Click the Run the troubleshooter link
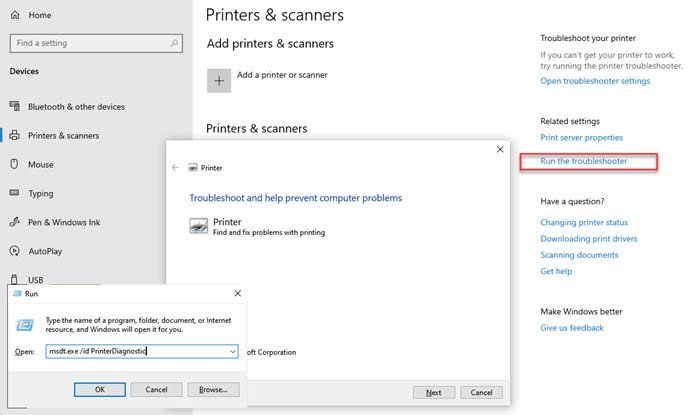This screenshot has width=699, height=415. click(584, 161)
